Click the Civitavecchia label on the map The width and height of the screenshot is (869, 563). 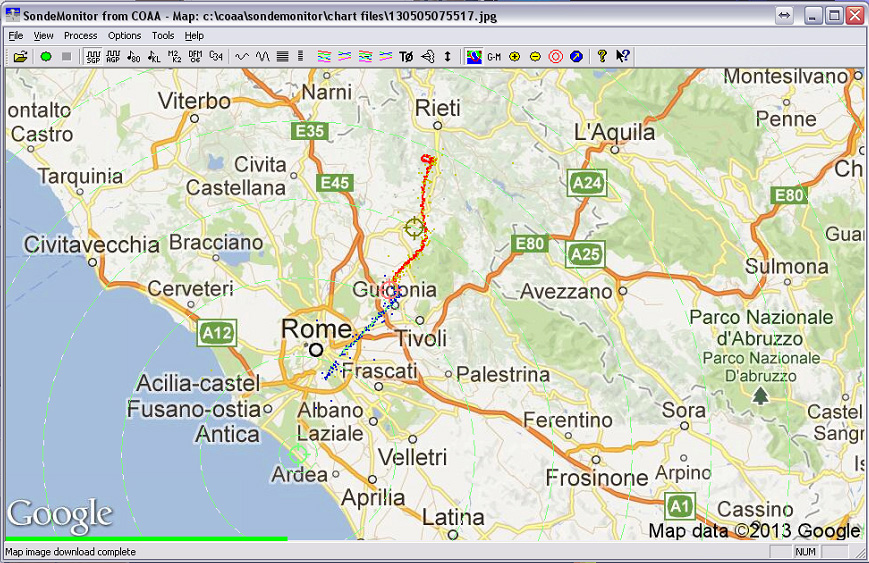(x=91, y=244)
